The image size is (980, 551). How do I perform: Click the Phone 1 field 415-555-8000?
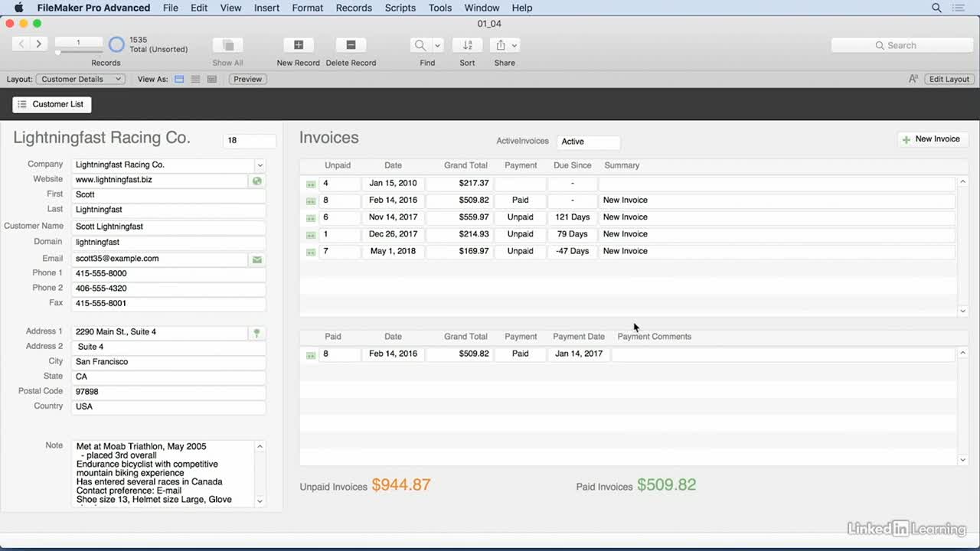[168, 273]
